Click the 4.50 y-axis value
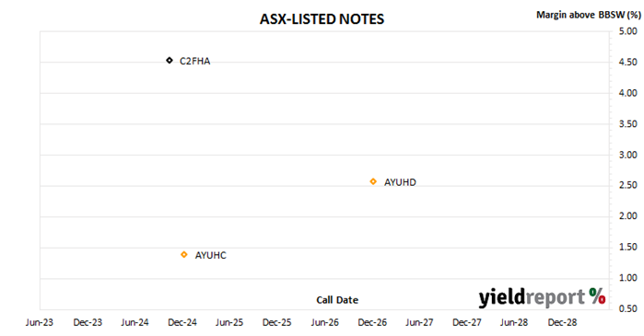Image resolution: width=644 pixels, height=336 pixels. point(628,62)
